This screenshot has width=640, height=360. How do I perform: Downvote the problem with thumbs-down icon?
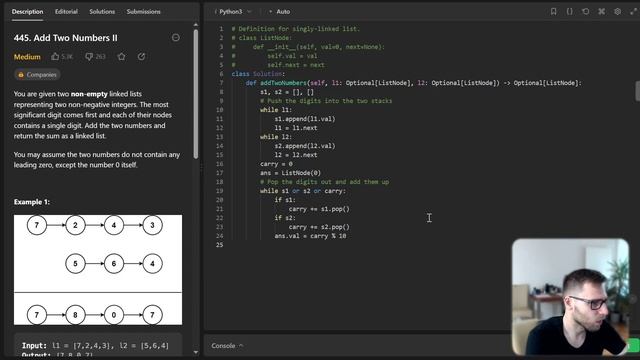tap(89, 56)
